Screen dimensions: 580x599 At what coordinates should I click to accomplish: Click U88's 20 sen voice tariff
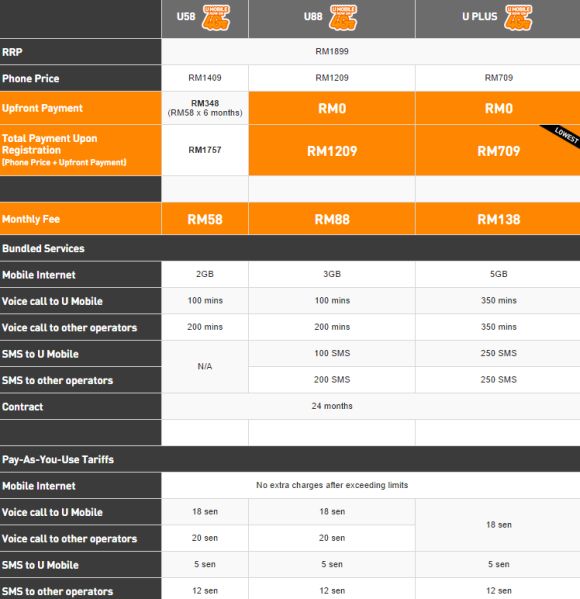tap(332, 537)
